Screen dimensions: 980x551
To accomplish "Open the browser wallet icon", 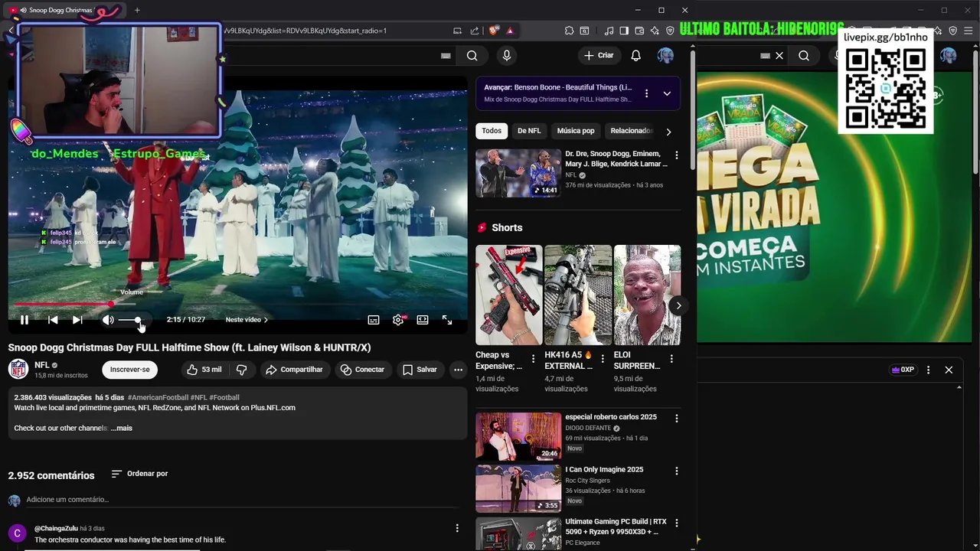I will 639,31.
